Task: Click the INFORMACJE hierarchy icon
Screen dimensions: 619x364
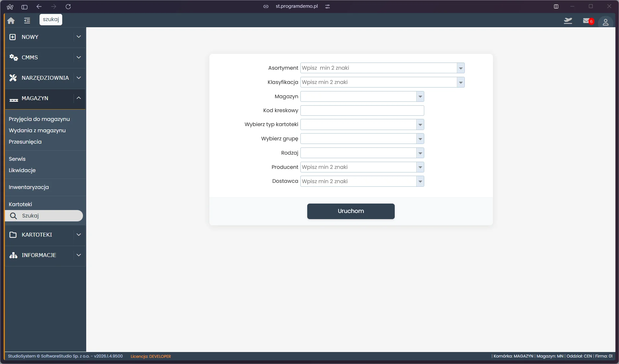Action: (13, 255)
